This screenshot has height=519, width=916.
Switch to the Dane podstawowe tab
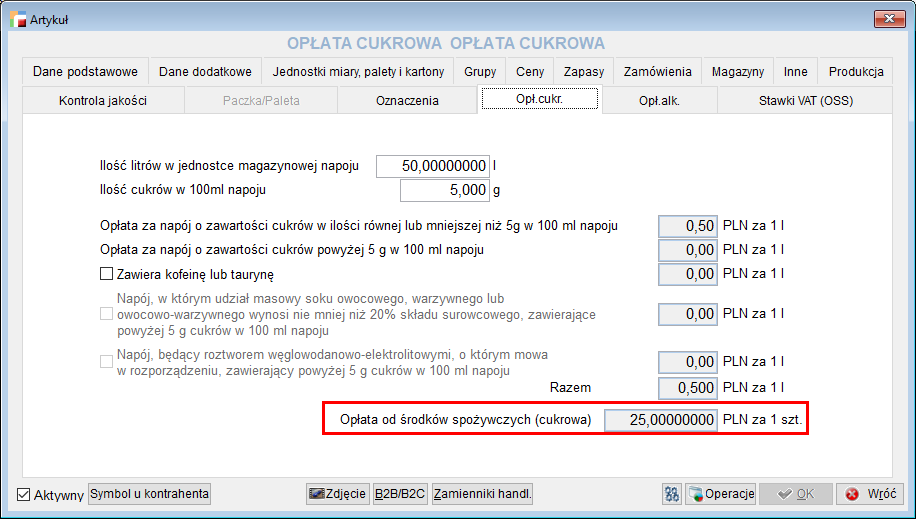(85, 72)
